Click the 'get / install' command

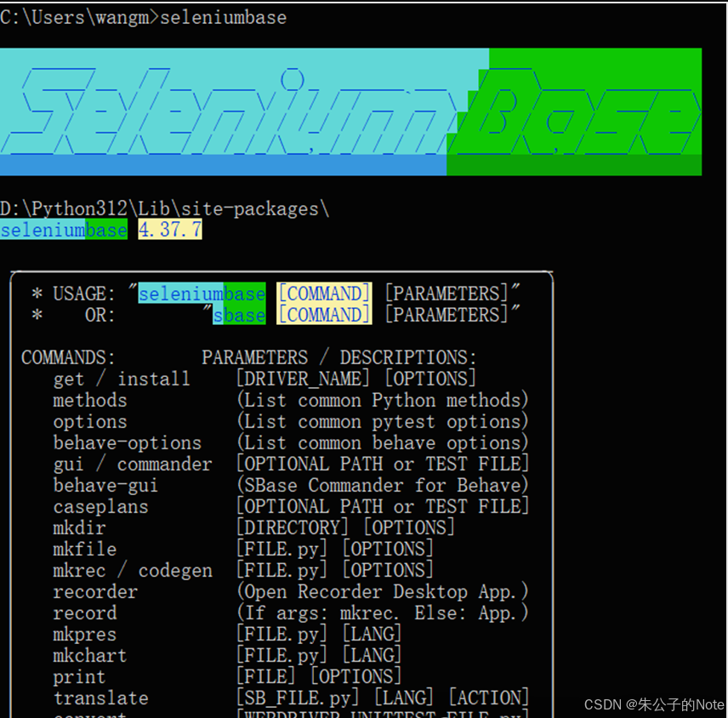(122, 379)
